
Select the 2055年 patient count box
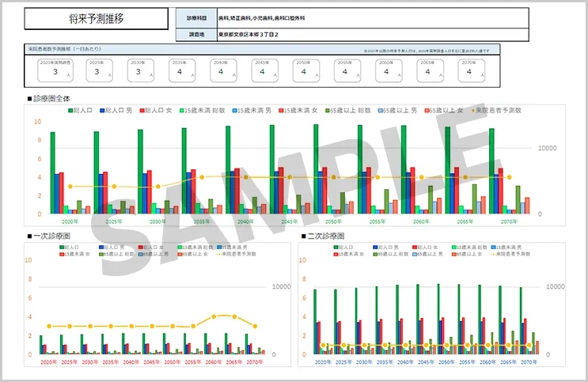(x=347, y=70)
